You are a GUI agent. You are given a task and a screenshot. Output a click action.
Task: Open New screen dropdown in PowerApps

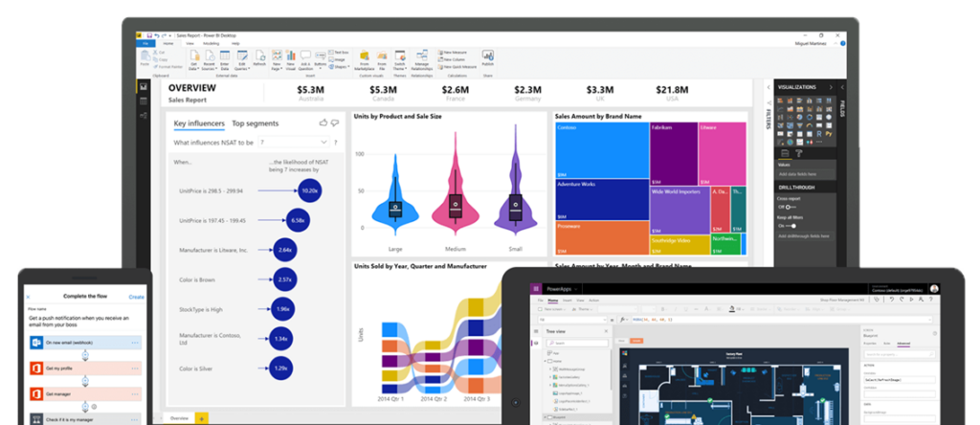pos(550,309)
